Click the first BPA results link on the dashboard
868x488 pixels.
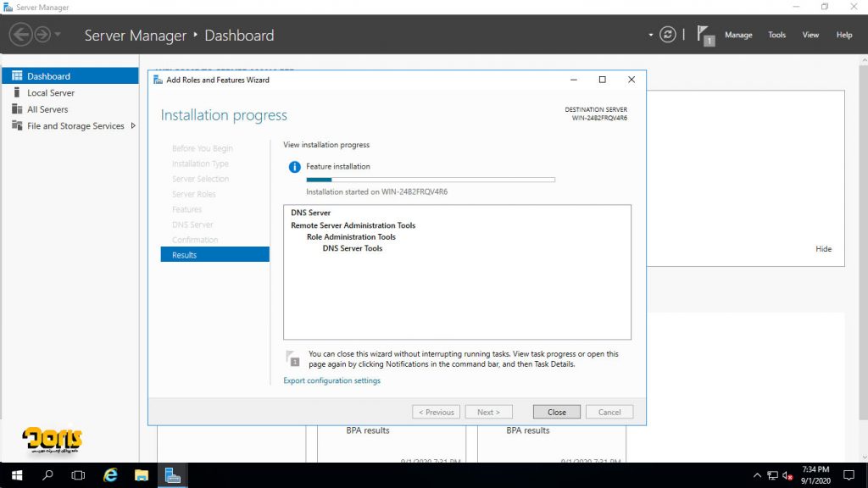[x=368, y=430]
